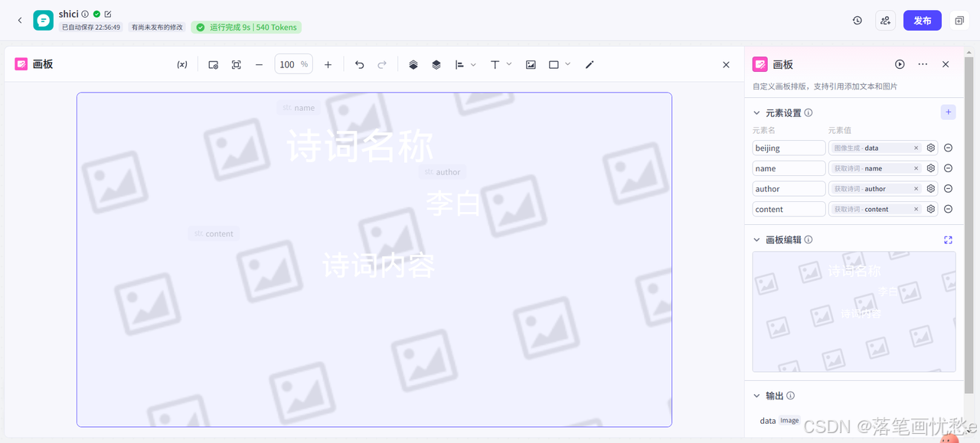
Task: Open settings gear for name element
Action: [x=931, y=168]
